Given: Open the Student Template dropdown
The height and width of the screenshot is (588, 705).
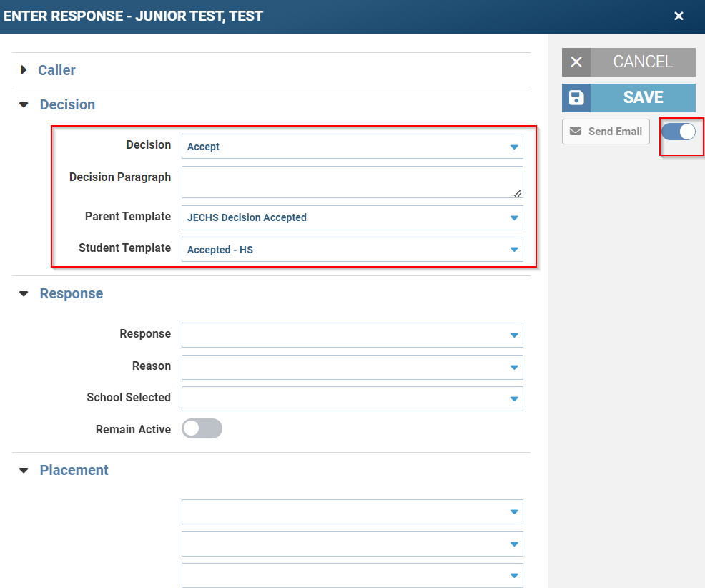Looking at the screenshot, I should (x=352, y=249).
